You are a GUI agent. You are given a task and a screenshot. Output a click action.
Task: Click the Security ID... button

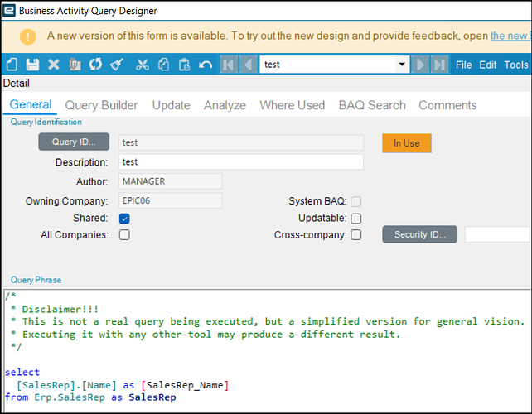[x=419, y=235]
